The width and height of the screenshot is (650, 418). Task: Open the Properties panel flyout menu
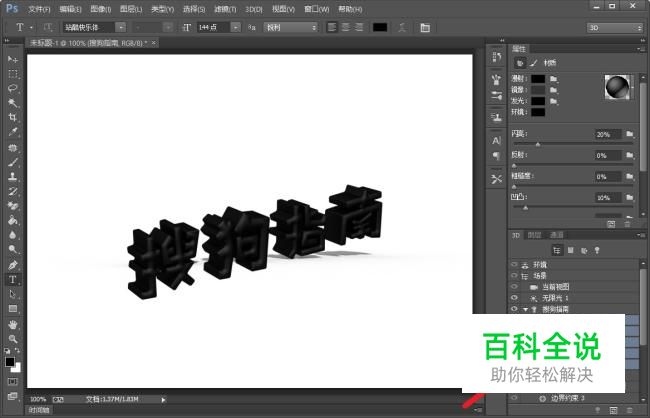click(x=640, y=49)
